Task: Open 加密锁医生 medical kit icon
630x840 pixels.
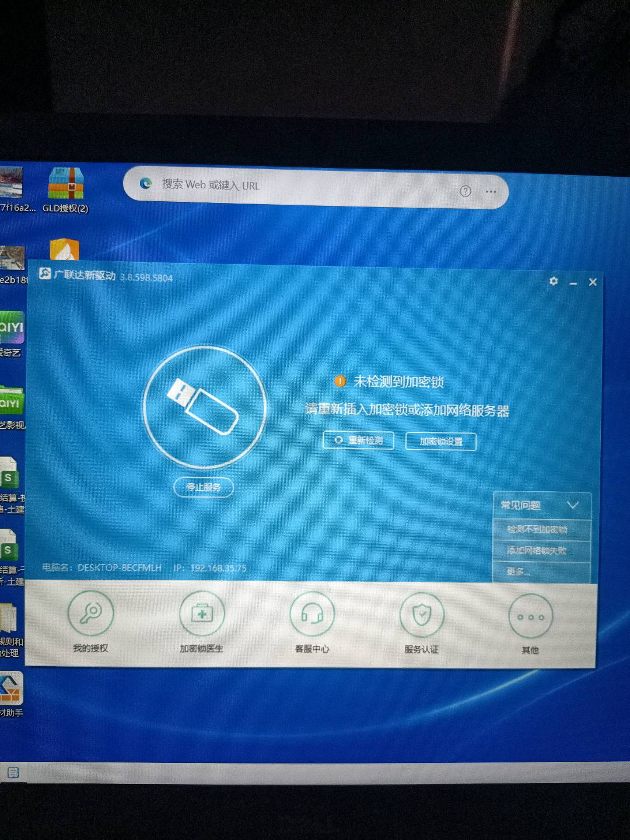Action: [x=202, y=613]
